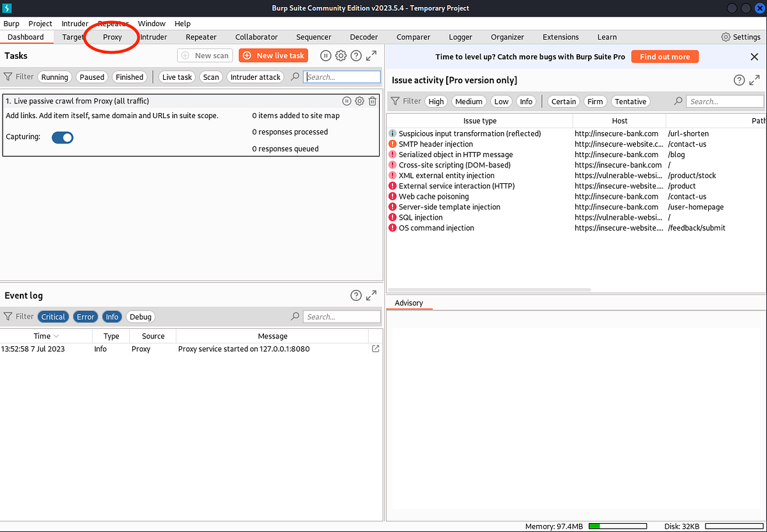
Task: Open the Window menu
Action: [x=151, y=24]
